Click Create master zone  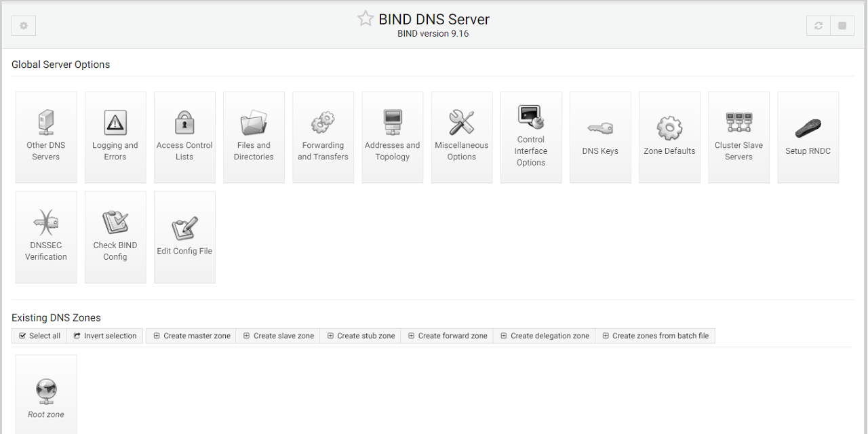(191, 336)
